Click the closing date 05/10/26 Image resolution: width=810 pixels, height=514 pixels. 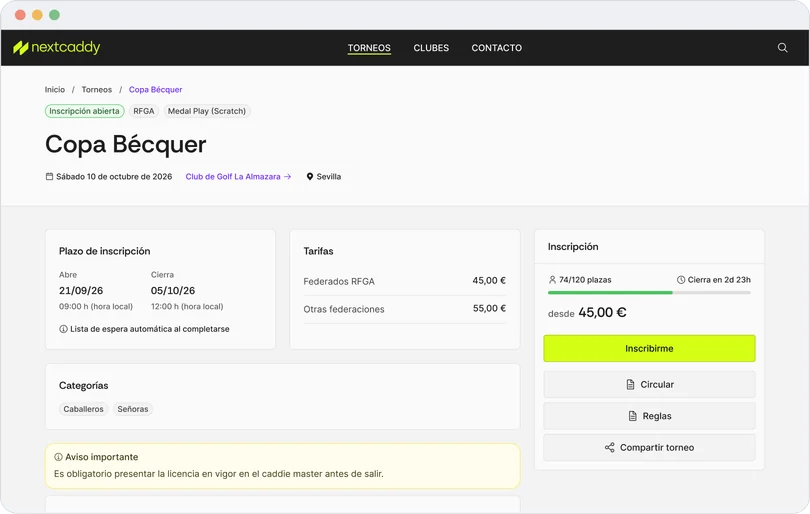tap(173, 291)
